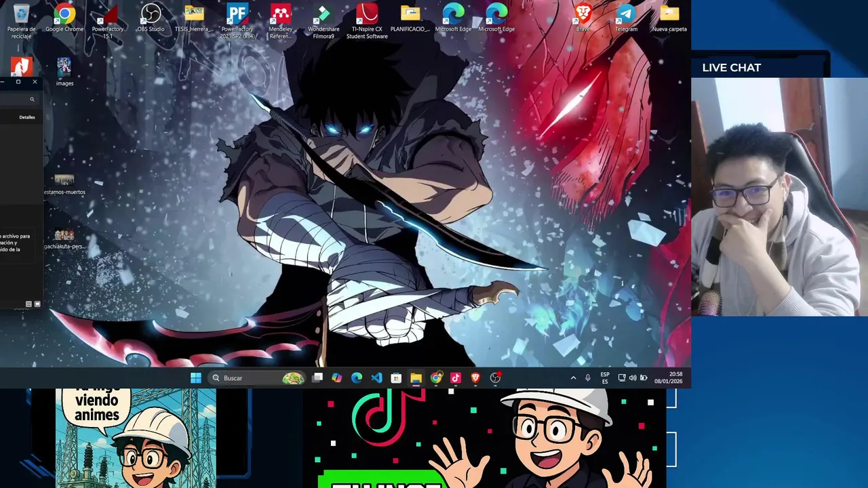Open clock and date 20:58 panel
Image resolution: width=868 pixels, height=488 pixels.
[669, 378]
